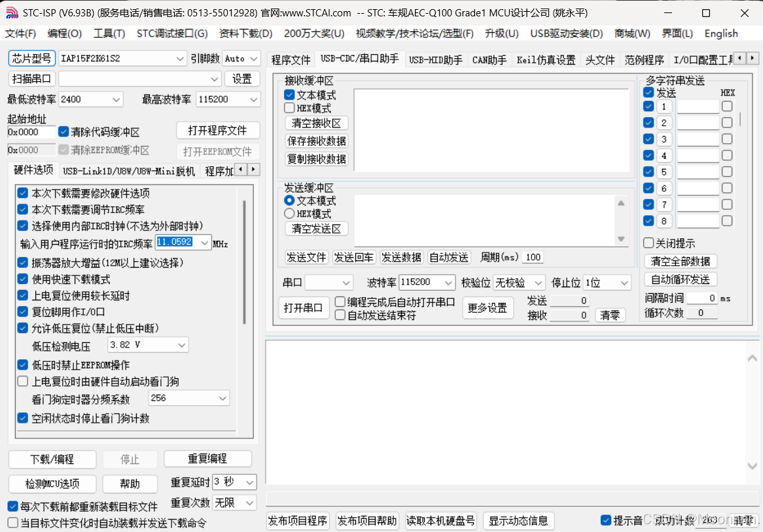
Task: Click 打开程序文件 button
Action: [x=217, y=130]
